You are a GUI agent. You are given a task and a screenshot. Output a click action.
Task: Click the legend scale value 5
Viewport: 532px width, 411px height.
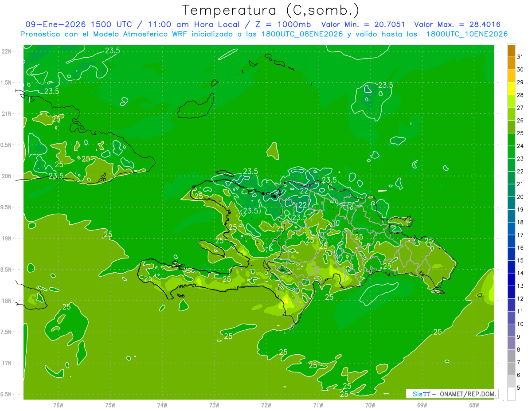(519, 388)
